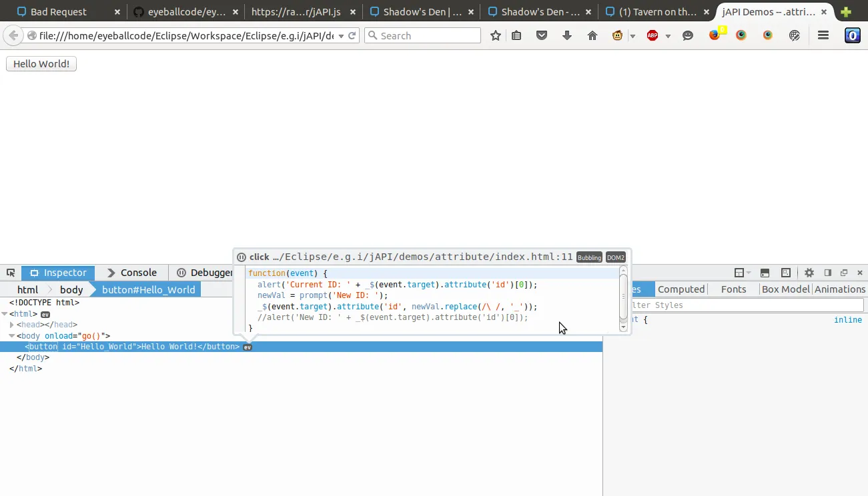868x496 pixels.
Task: Pause on click handler in debugger icon
Action: (x=242, y=257)
